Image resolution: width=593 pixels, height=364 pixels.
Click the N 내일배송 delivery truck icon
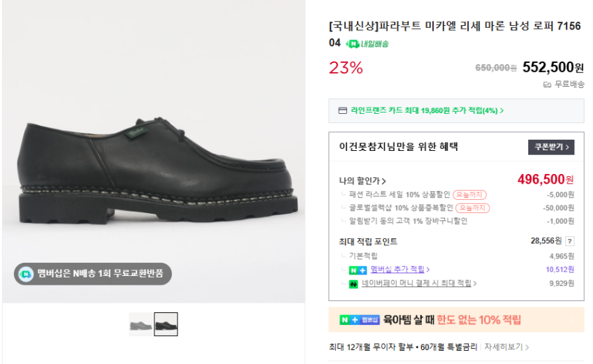[x=354, y=43]
